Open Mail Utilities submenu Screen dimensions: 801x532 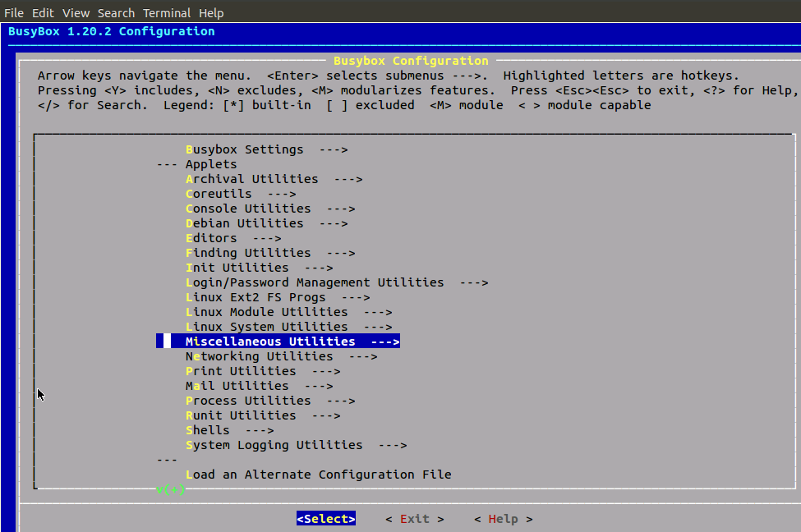[x=259, y=386]
